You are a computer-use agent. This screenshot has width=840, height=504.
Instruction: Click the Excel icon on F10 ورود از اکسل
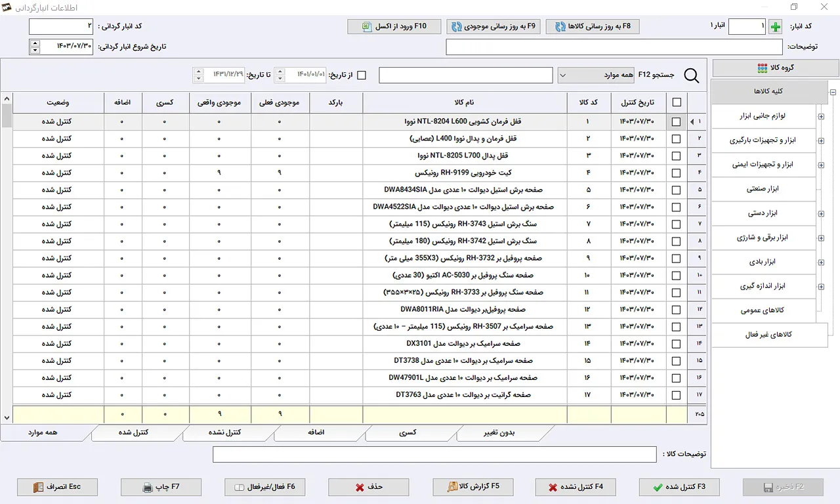point(367,27)
